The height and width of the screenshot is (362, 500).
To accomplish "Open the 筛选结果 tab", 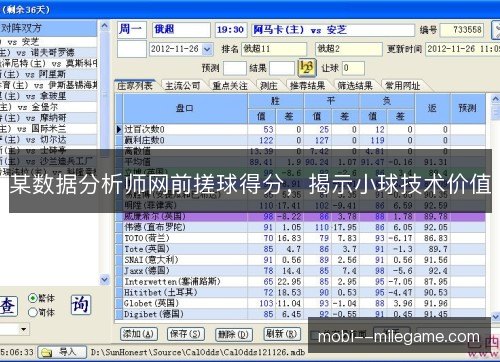I will [x=355, y=86].
